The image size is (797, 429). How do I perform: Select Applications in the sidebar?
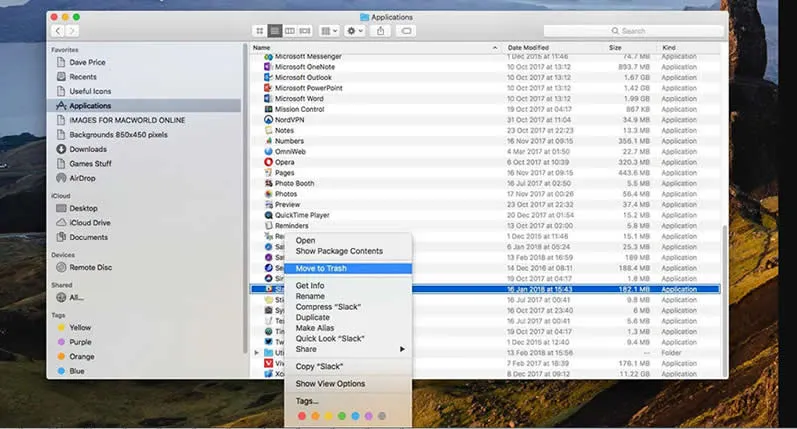pos(144,106)
